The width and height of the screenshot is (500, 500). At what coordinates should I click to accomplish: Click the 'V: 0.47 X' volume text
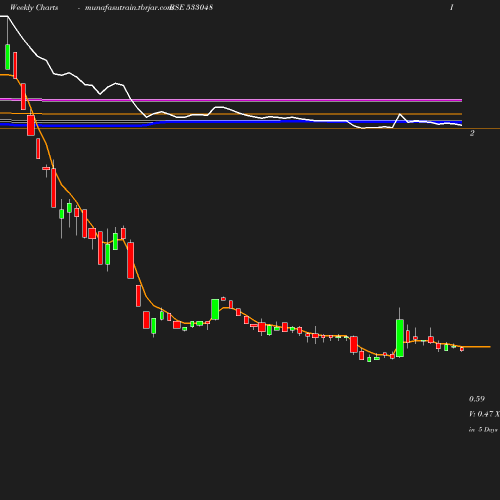(484, 414)
